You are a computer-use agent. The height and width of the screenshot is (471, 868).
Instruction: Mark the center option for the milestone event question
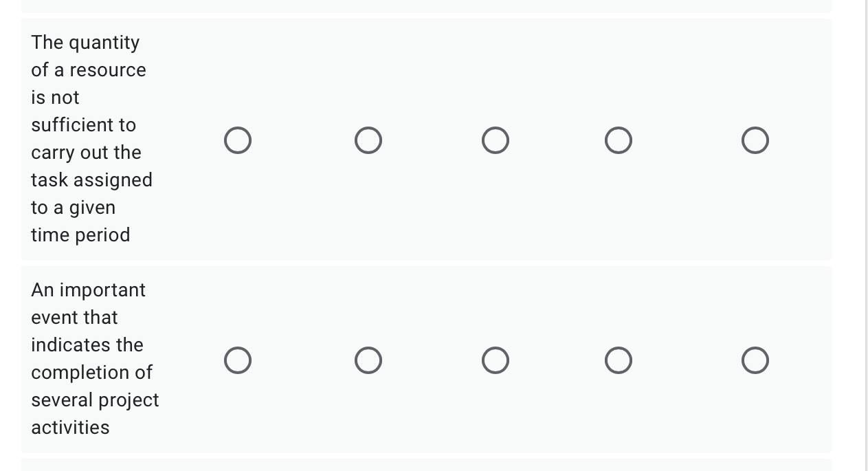[x=496, y=360]
